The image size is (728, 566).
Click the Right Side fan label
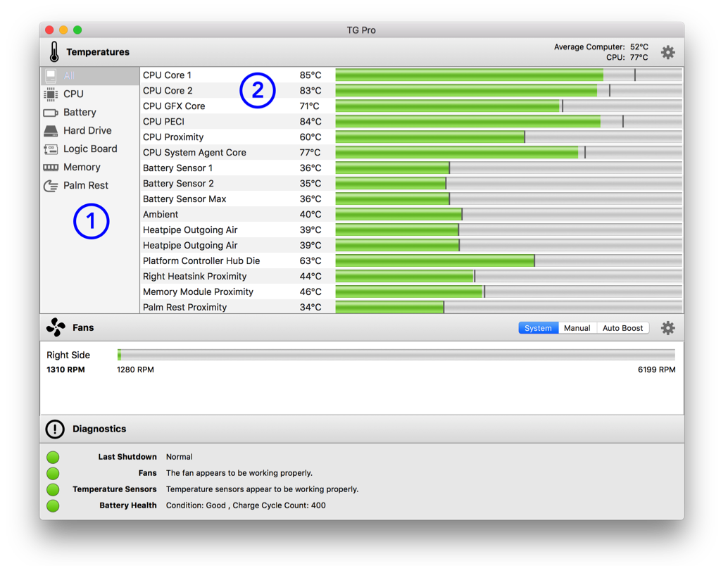[x=68, y=356]
